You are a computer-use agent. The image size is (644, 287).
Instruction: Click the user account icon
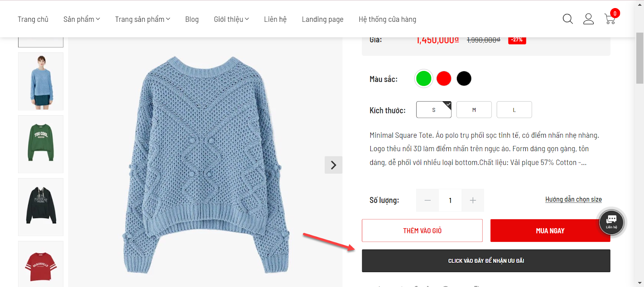click(x=588, y=19)
